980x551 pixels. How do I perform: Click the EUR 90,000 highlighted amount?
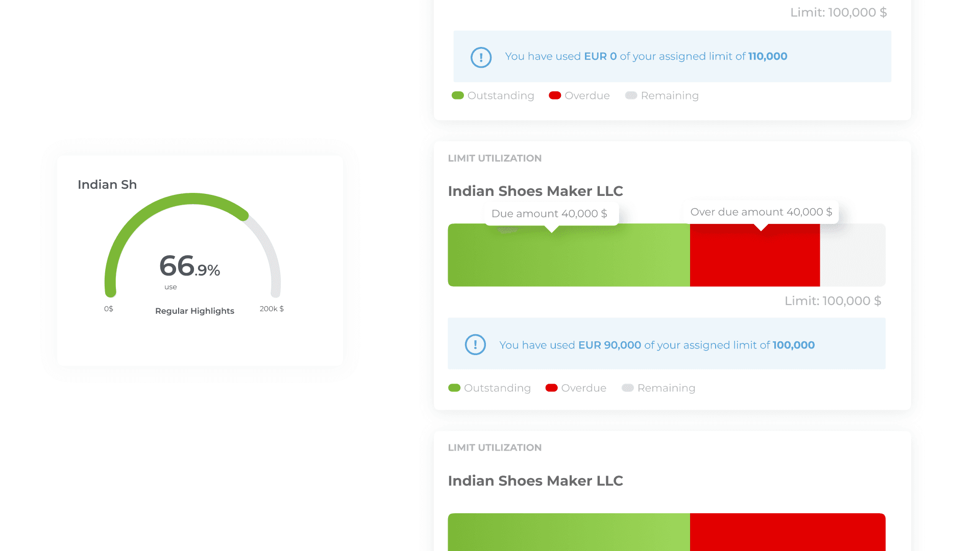[609, 345]
